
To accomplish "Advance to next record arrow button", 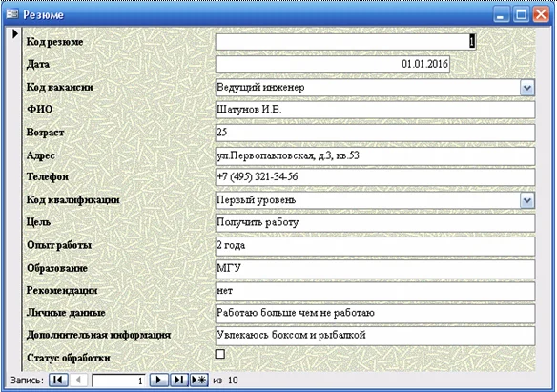I will click(x=158, y=380).
